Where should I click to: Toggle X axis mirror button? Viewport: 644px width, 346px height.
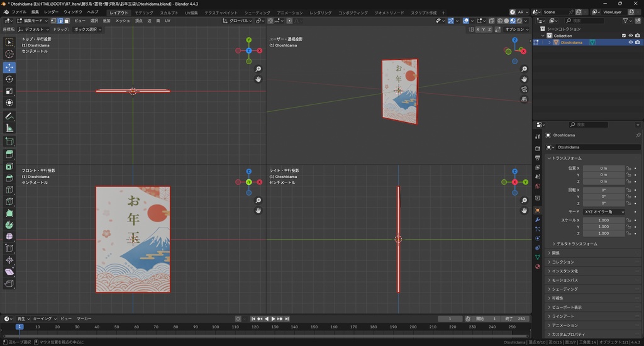point(477,30)
